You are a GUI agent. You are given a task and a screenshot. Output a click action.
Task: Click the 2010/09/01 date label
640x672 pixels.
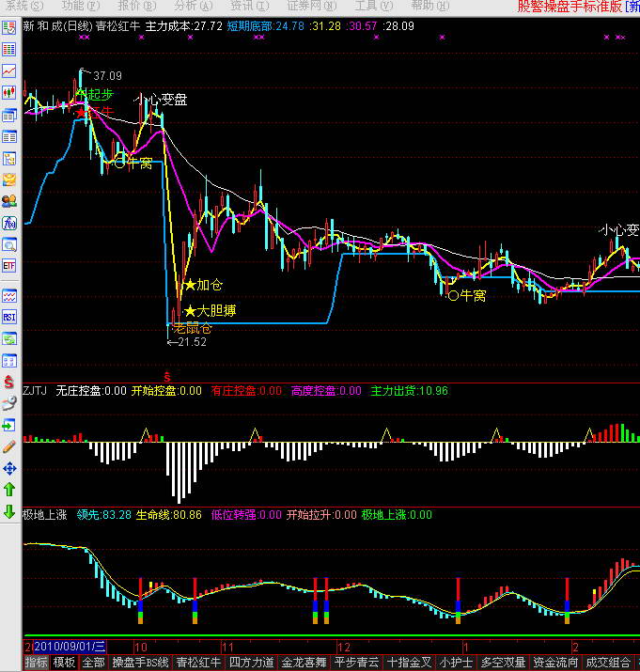70,647
